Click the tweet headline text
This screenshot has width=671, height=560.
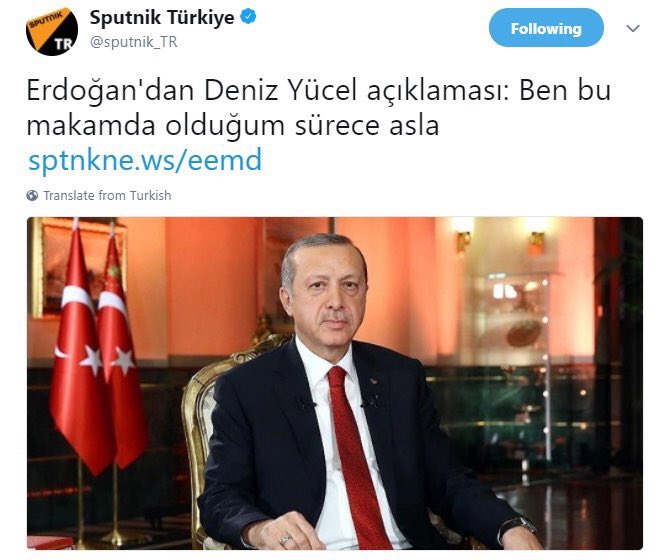(x=319, y=108)
